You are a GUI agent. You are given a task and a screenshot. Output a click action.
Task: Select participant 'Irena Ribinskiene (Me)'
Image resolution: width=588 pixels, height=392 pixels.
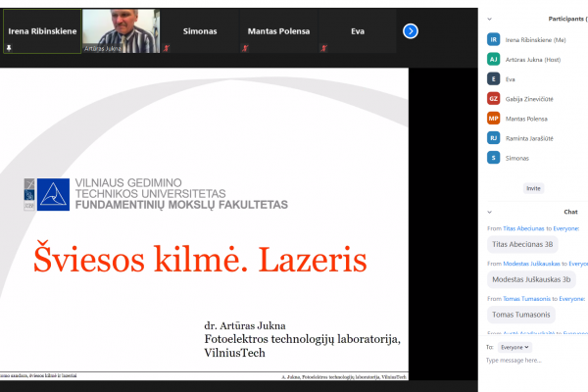pos(535,40)
